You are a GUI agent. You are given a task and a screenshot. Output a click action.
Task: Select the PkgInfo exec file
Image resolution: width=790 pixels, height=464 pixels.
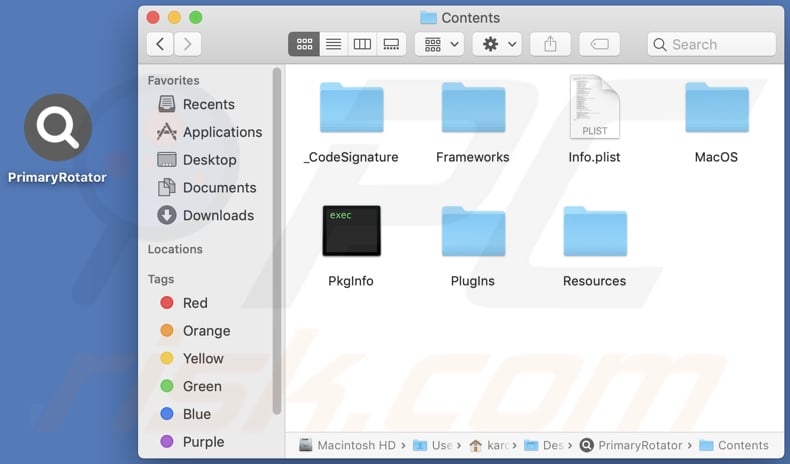[351, 231]
